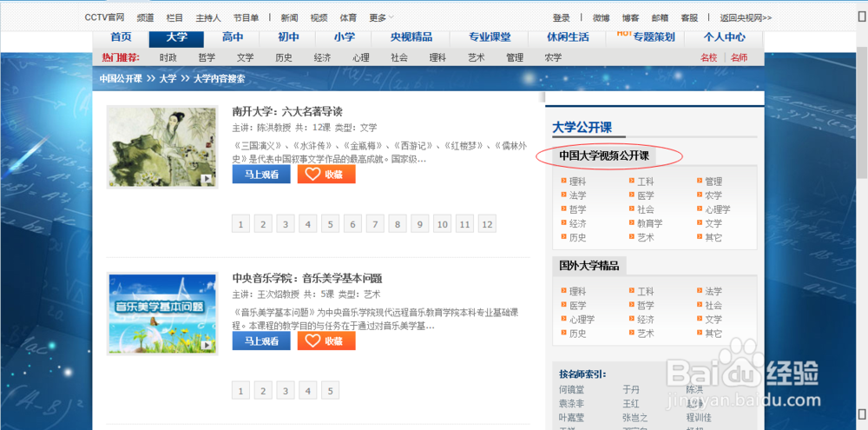Viewport: 868px width, 430px height.
Task: Click teacher 张岂之 in the index
Action: point(635,417)
